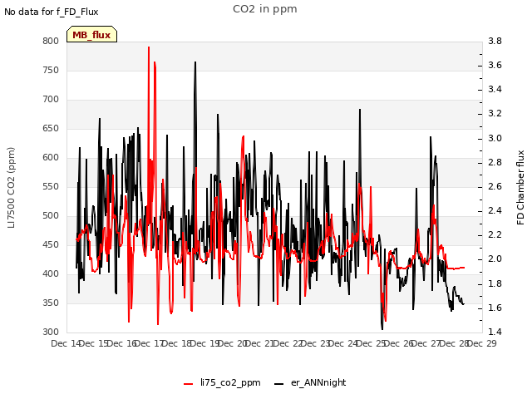Click the red li75_co2_ppm legend swatch
This screenshot has width=532, height=399.
point(189,384)
